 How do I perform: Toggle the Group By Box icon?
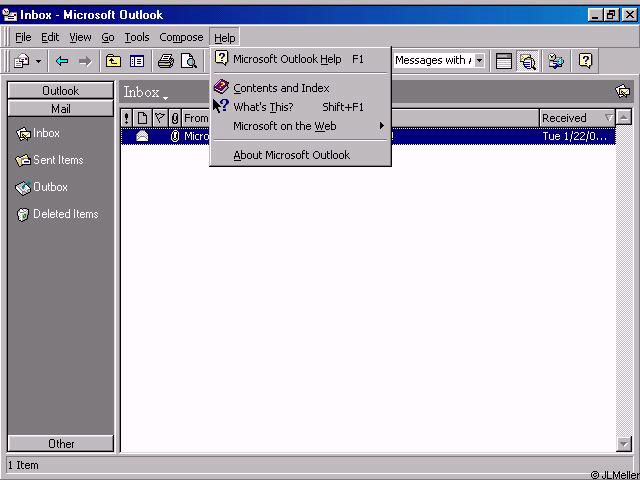504,61
